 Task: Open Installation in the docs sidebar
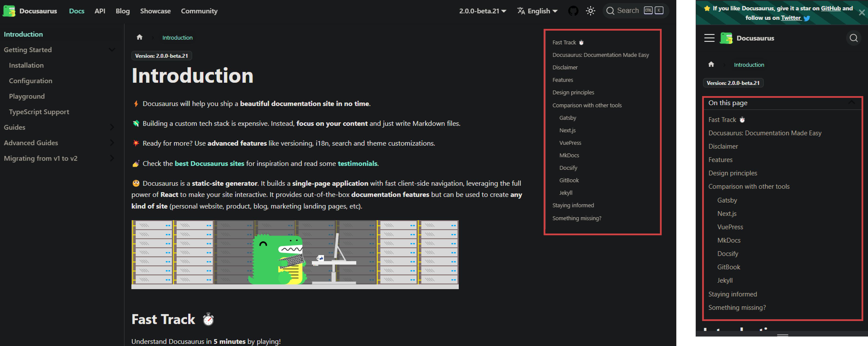pyautogui.click(x=26, y=65)
